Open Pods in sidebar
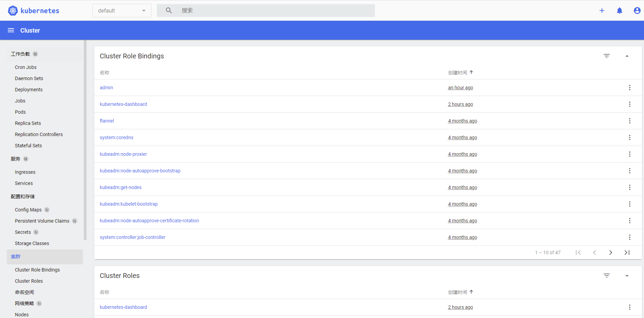 point(20,112)
